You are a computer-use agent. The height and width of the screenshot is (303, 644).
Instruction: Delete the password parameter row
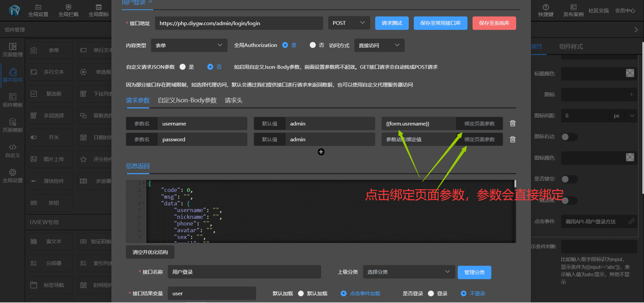512,139
